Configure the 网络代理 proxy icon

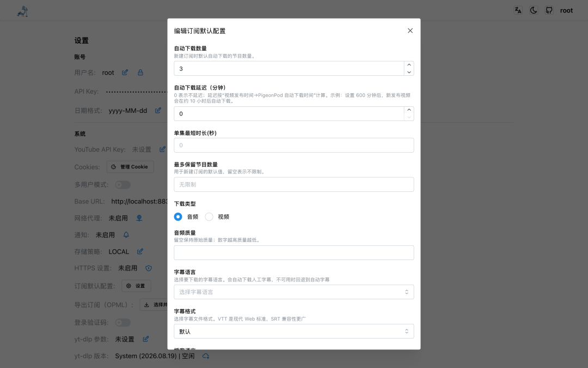pos(139,218)
